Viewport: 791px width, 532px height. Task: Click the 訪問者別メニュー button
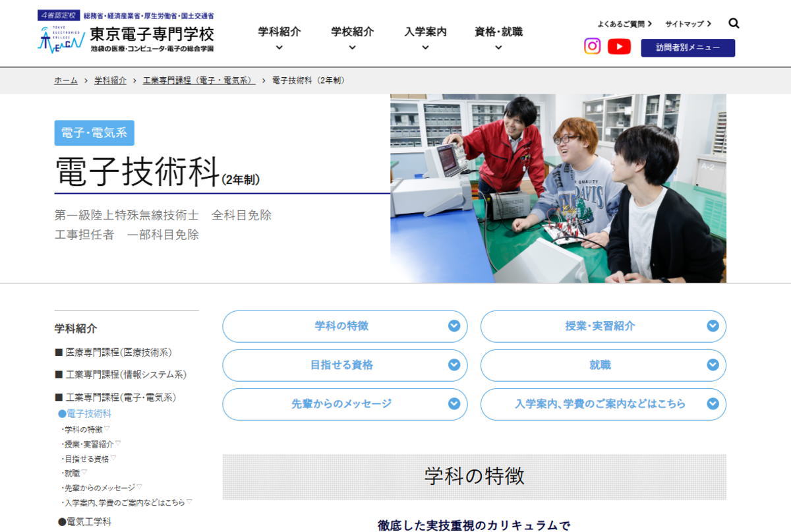click(x=688, y=48)
